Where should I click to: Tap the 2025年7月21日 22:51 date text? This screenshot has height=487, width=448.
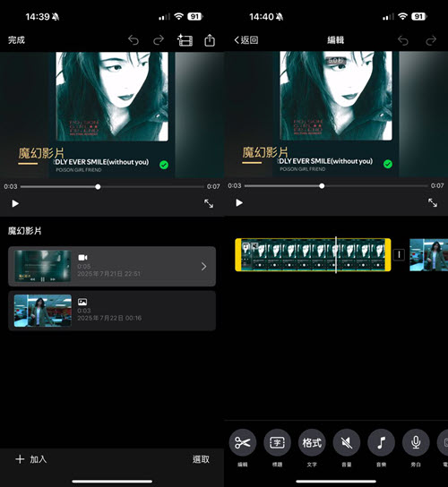[108, 274]
